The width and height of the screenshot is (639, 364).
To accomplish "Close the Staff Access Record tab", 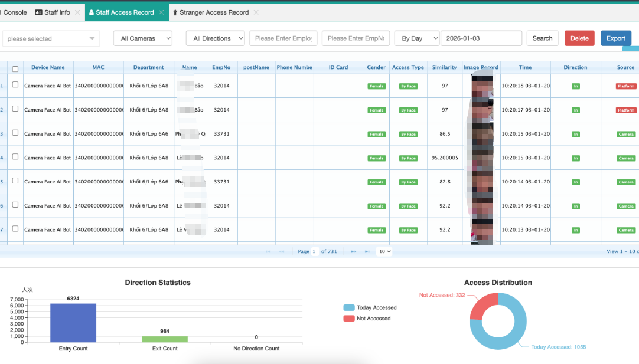I will coord(161,12).
